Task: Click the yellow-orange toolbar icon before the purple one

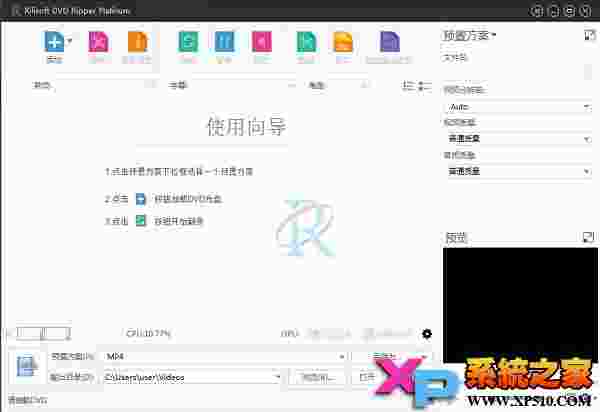Action: (x=343, y=41)
